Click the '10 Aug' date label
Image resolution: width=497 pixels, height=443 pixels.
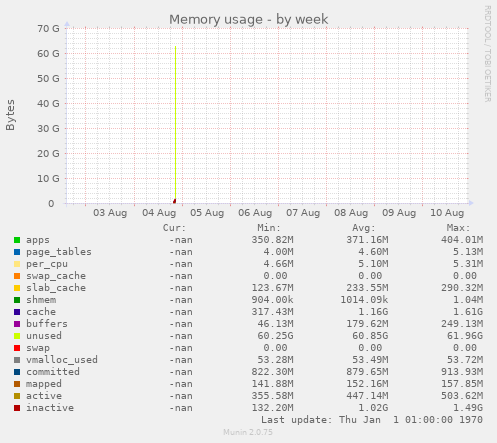pyautogui.click(x=447, y=213)
